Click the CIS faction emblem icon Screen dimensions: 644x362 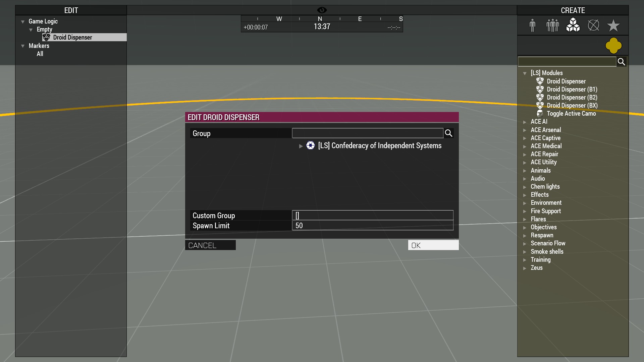(x=311, y=145)
